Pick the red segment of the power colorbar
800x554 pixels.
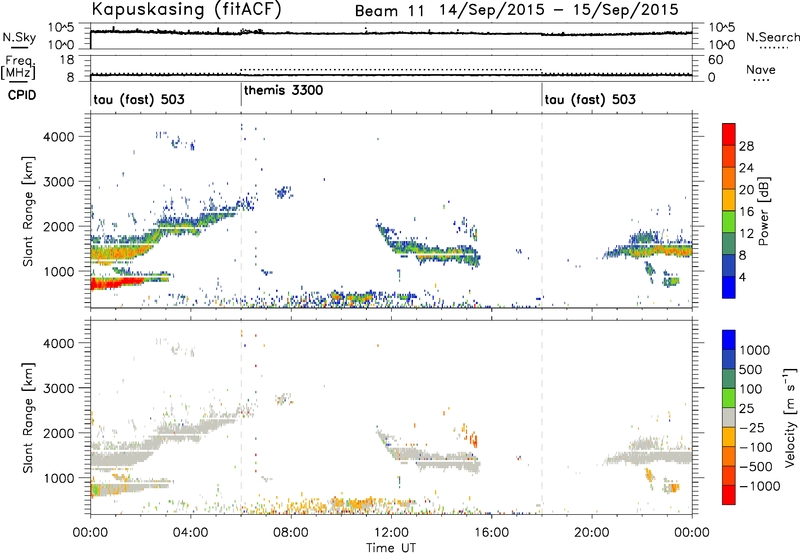click(729, 134)
